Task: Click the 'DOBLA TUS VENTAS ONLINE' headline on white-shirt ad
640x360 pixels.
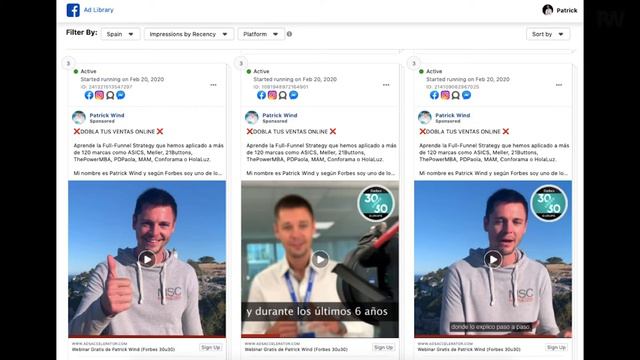Action: coord(291,131)
